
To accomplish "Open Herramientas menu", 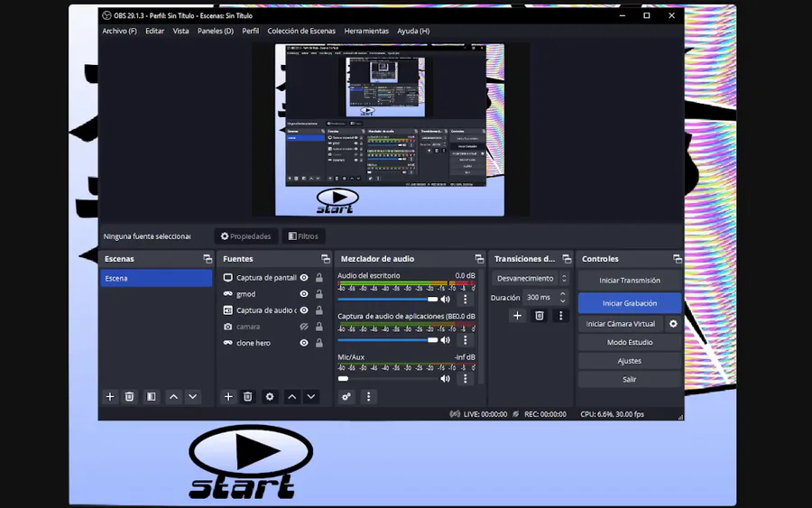I will (x=366, y=31).
